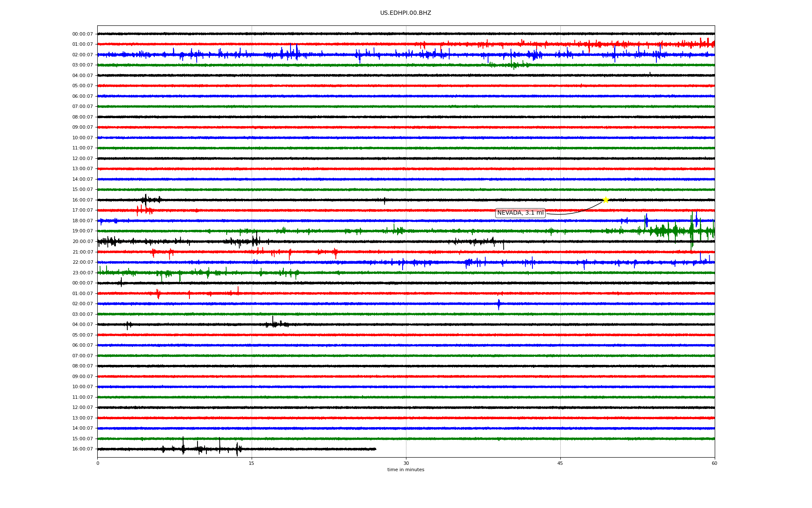Click the 60 tick label on x-axis
This screenshot has height=508, width=812.
[x=714, y=463]
